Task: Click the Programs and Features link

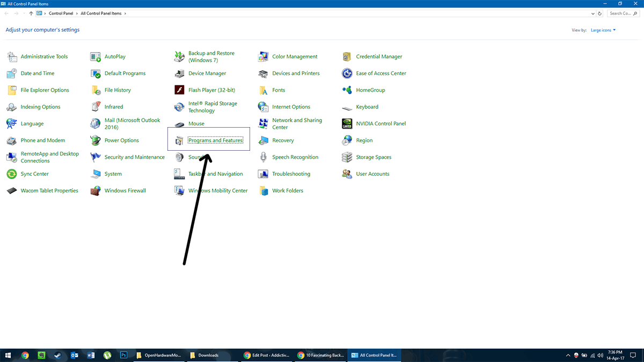Action: [215, 141]
